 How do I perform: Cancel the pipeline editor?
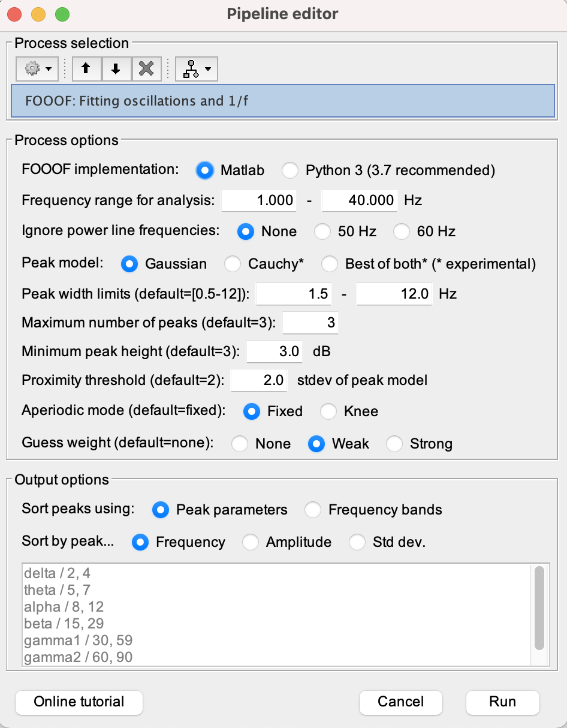point(400,702)
